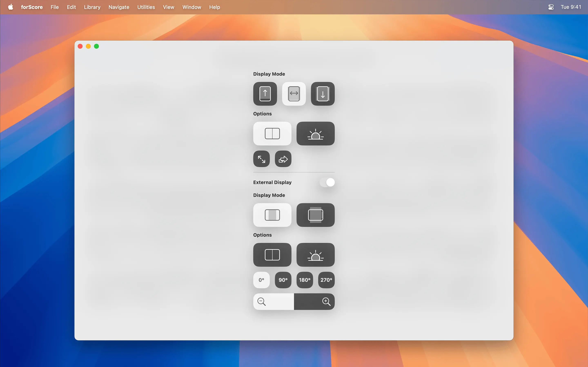Toggle the External Display switch

point(327,182)
